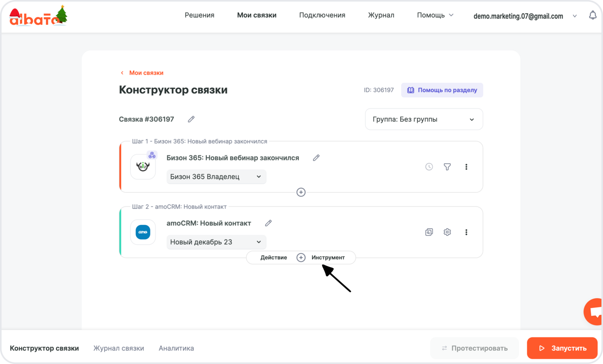Click the notification bell icon

point(592,15)
